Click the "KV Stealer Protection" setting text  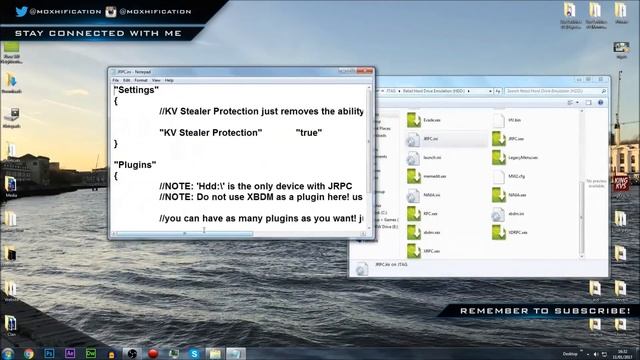tap(211, 133)
